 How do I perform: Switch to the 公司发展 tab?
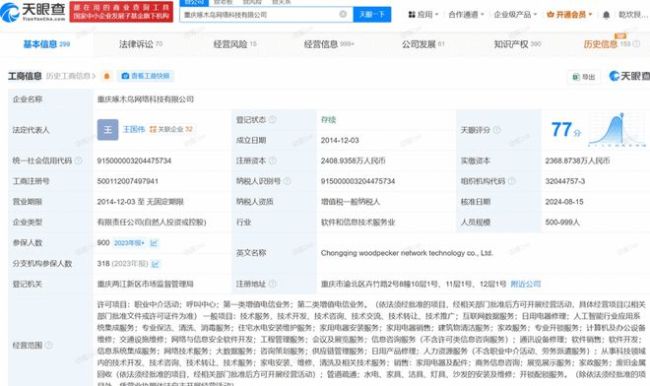click(423, 44)
